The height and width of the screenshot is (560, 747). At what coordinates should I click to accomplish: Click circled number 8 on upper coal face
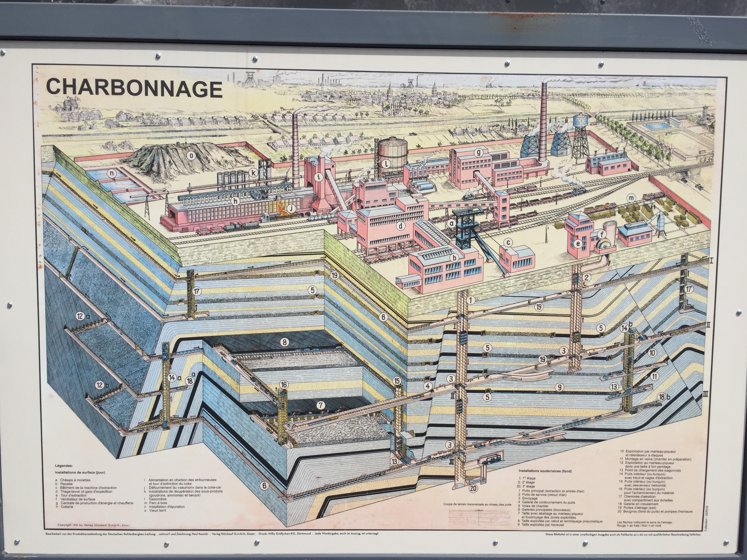[285, 343]
